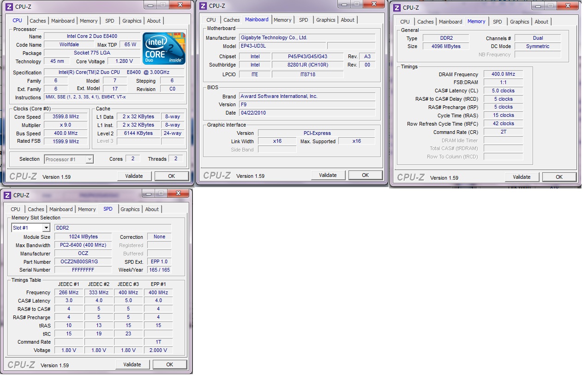Image resolution: width=588 pixels, height=376 pixels.
Task: Click the Max Bandwidth value PC2-6400 (400 MHz)
Action: click(83, 245)
